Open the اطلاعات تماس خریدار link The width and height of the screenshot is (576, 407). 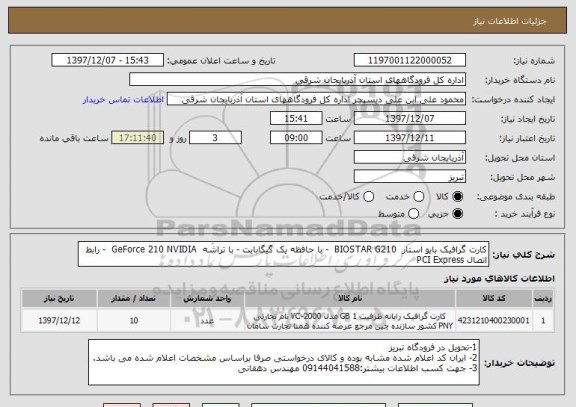pos(123,100)
